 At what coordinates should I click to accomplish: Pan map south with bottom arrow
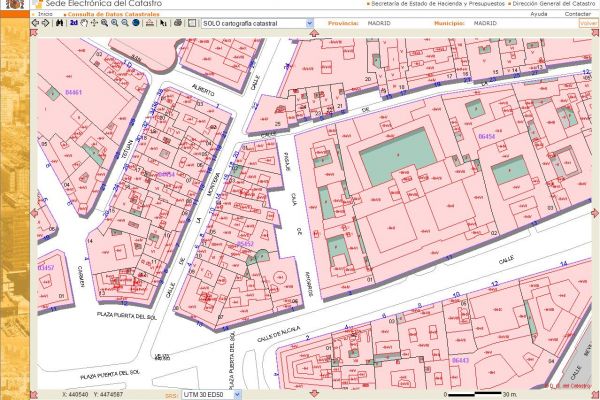coord(315,394)
